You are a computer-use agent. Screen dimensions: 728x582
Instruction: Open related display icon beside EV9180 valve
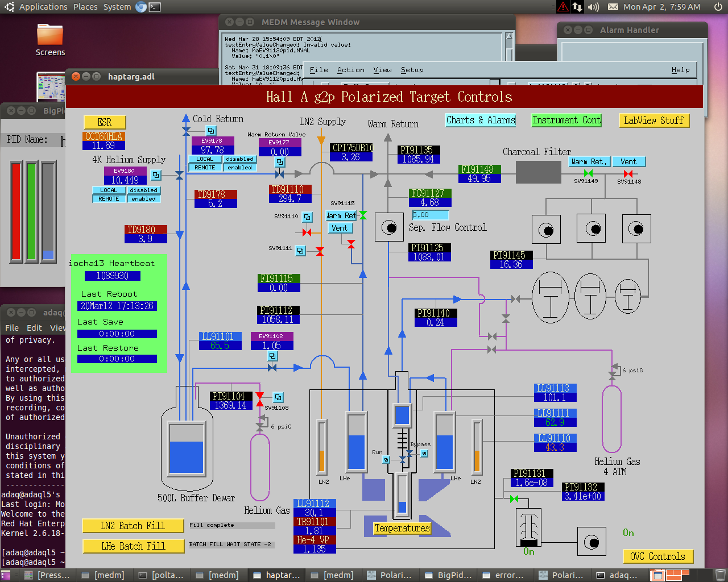(156, 175)
